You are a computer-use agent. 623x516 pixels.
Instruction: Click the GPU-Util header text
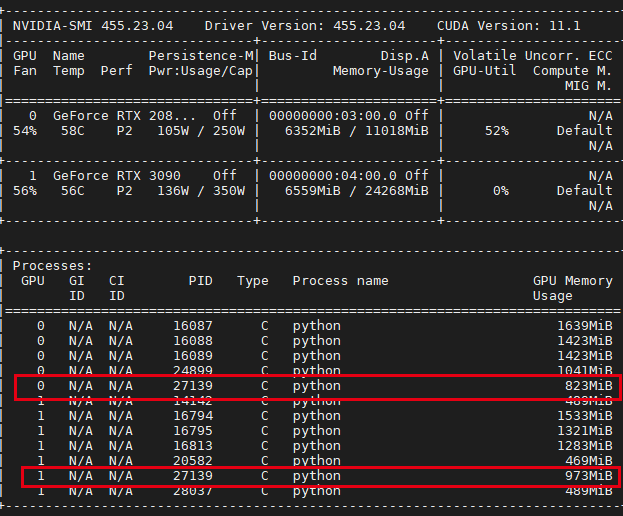(485, 71)
